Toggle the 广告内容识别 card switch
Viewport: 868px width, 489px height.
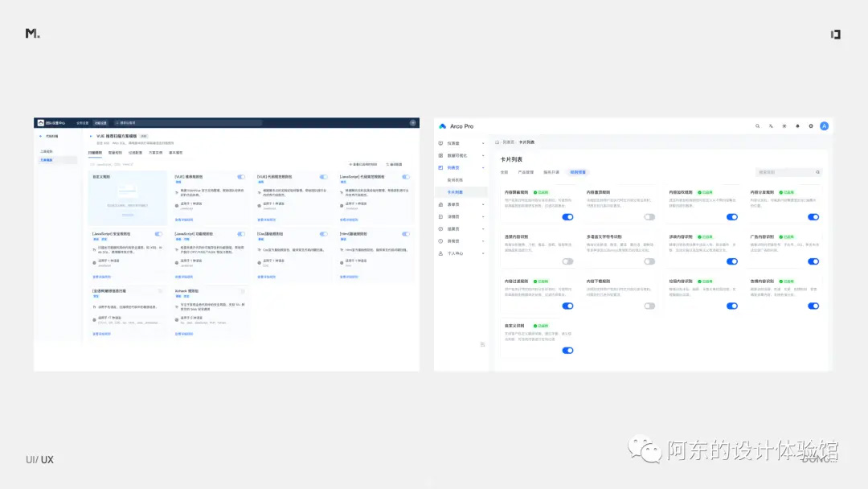point(813,261)
